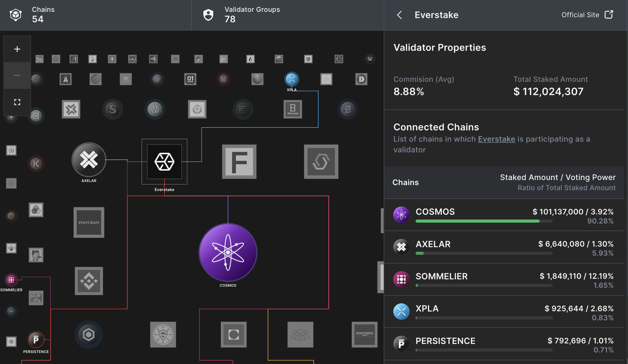Viewport: 628px width, 364px height.
Task: Select the COSMOS chain node
Action: pos(228,252)
